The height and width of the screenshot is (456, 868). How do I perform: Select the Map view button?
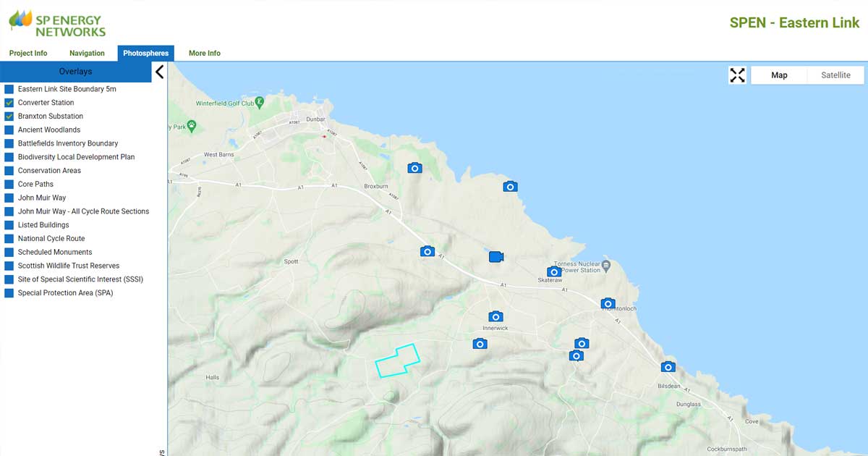(x=779, y=75)
